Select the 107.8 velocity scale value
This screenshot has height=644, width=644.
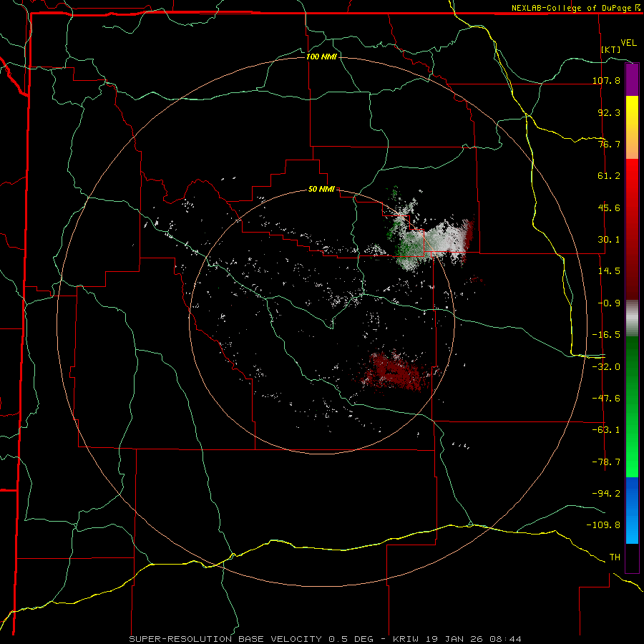pos(606,80)
